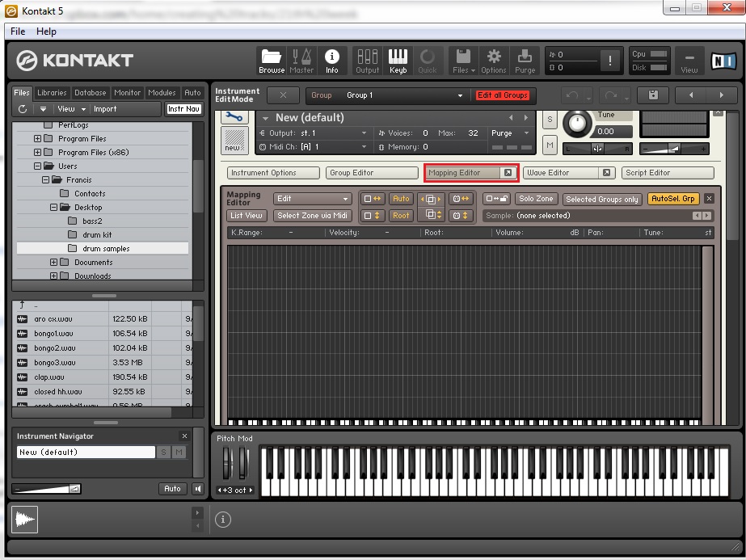Click the Info icon in the toolbar
Viewport: 746px width, 560px height.
tap(332, 61)
